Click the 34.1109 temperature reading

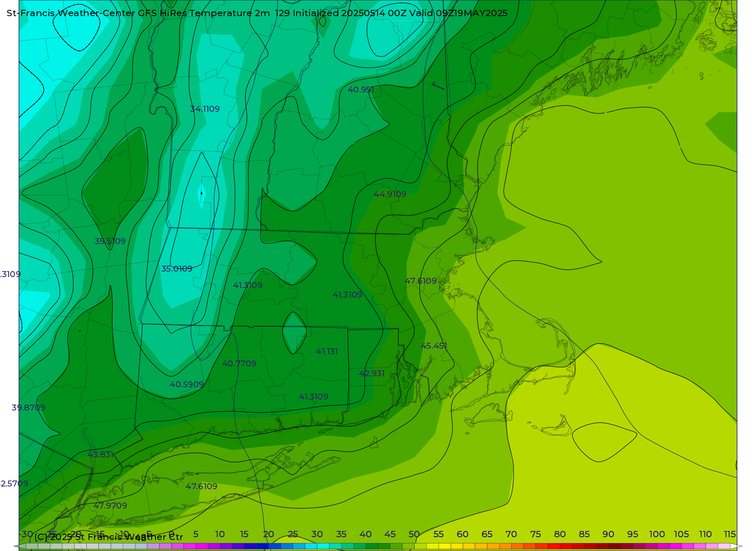[205, 109]
